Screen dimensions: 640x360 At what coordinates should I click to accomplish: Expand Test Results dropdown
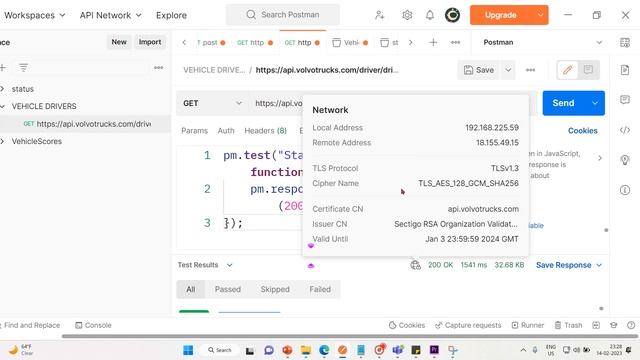pyautogui.click(x=205, y=265)
